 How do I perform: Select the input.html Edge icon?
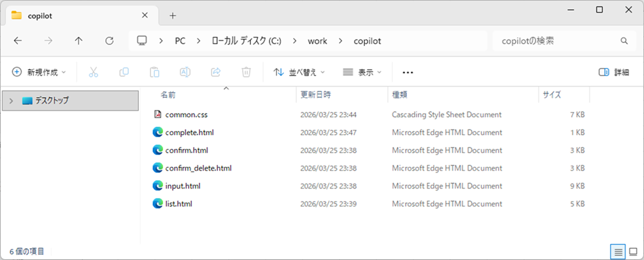tap(157, 185)
